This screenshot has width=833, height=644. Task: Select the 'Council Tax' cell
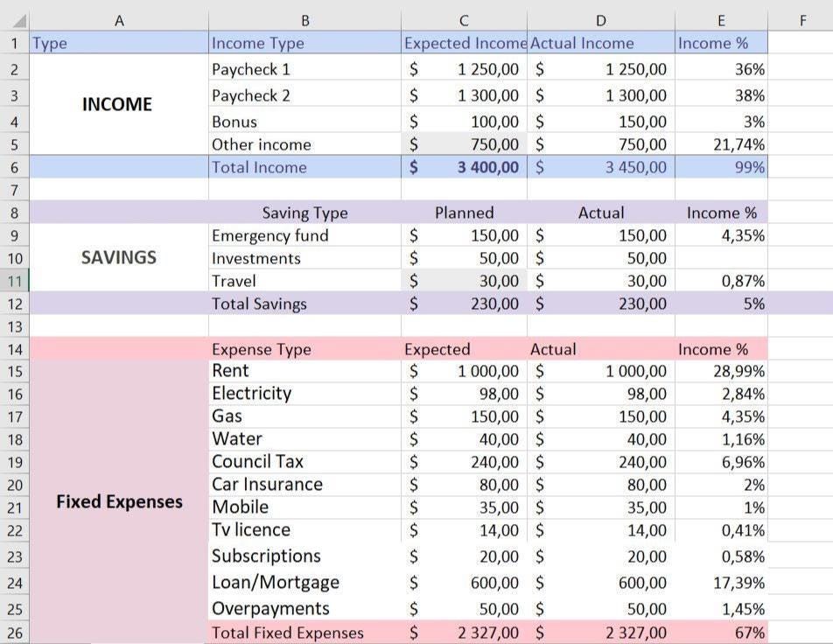tap(304, 462)
